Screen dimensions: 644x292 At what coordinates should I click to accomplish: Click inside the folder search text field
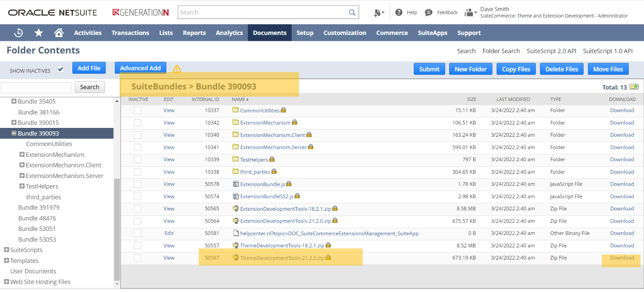(x=36, y=87)
